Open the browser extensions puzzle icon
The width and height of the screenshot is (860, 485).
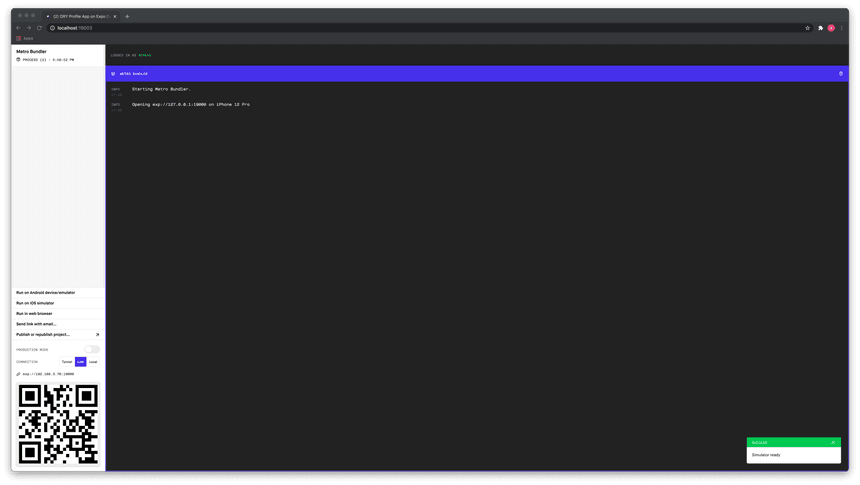point(821,28)
